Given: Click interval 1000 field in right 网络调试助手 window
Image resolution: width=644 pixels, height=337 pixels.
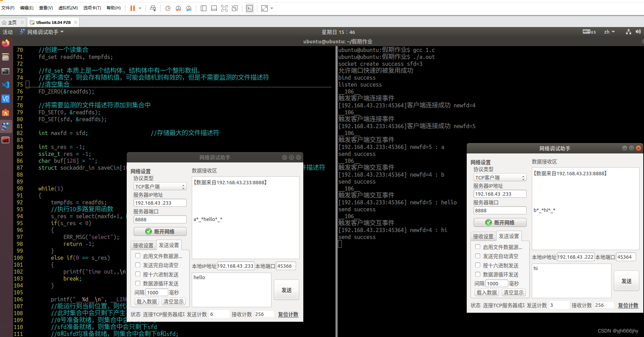Looking at the screenshot, I should point(497,284).
